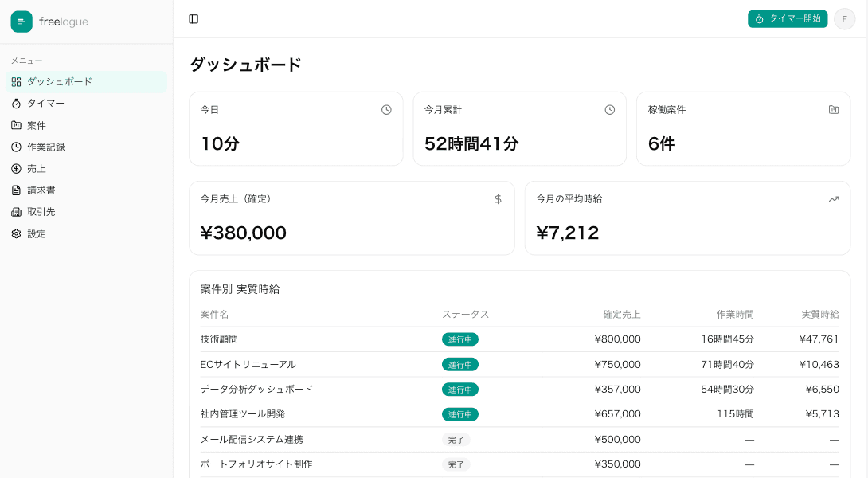Click the clock icon on 今月累計 card
868x478 pixels.
(x=611, y=109)
